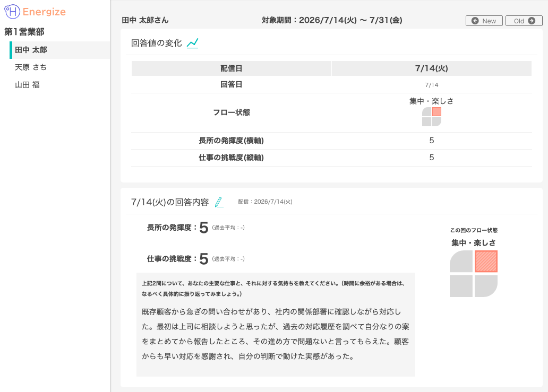
Task: Click the free-text answer paragraph
Action: [276, 334]
